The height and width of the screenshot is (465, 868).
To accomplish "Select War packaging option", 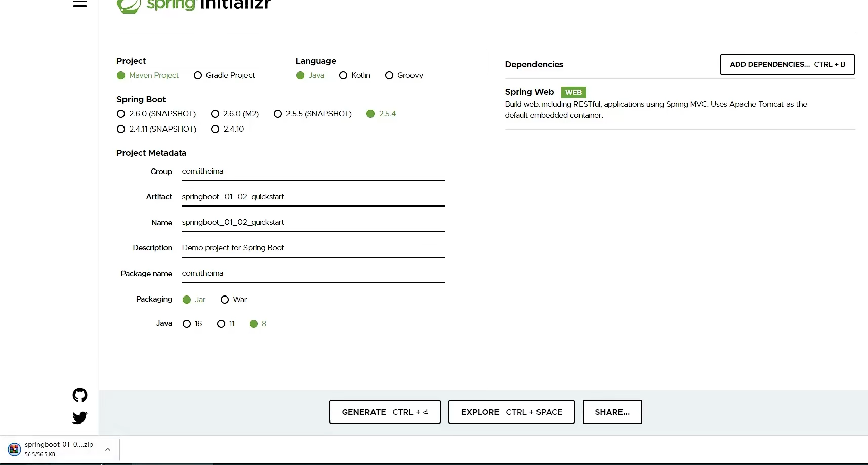I will (234, 300).
